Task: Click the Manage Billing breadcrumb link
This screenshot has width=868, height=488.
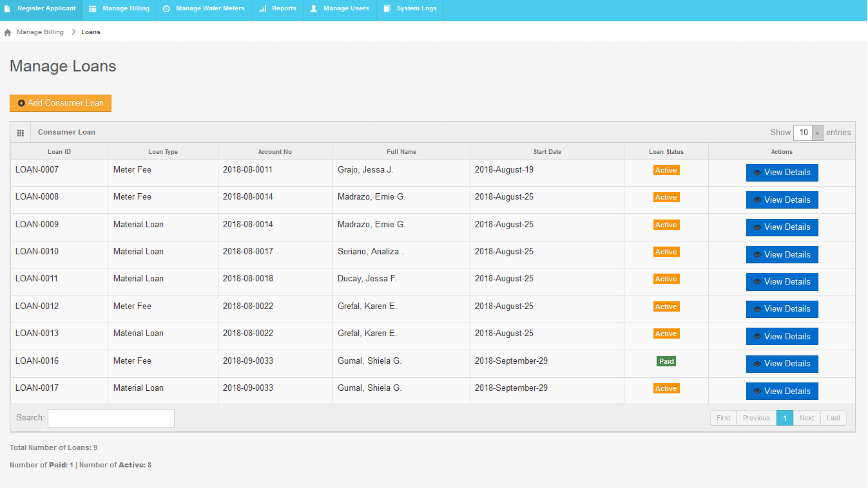Action: point(40,32)
